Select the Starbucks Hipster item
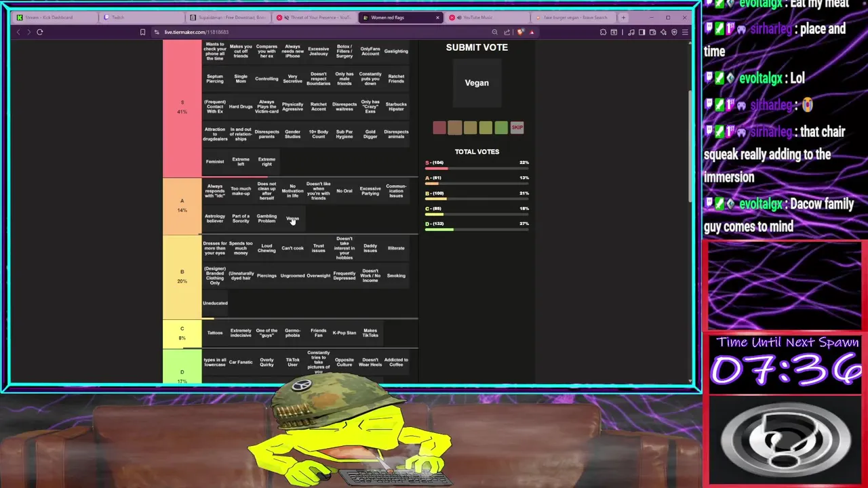Viewport: 868px width, 488px height. 396,106
